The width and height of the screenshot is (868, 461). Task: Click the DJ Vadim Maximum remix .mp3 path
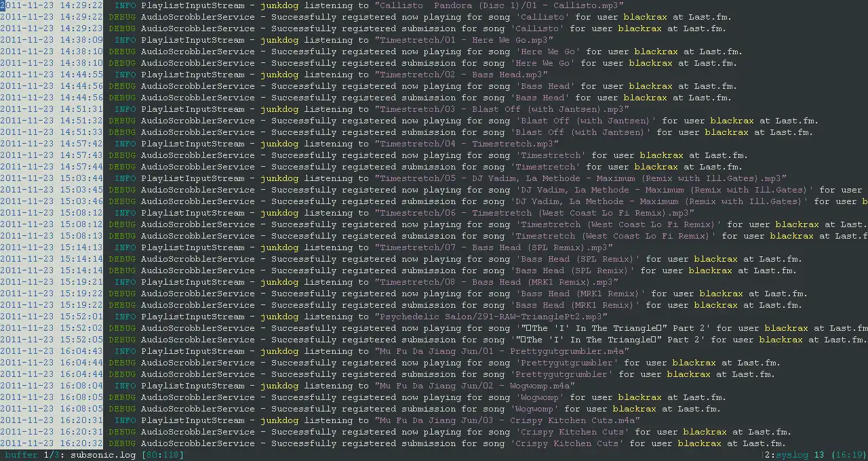coord(580,178)
